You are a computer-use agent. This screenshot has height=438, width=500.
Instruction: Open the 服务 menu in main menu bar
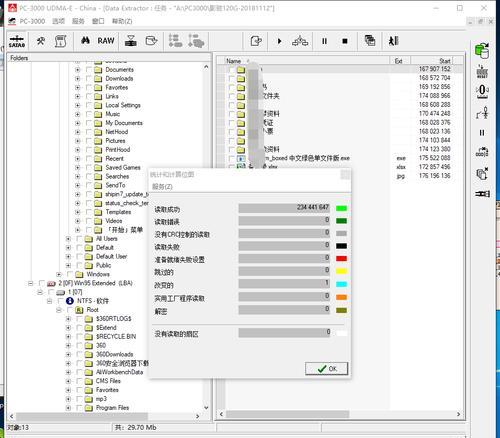[x=78, y=21]
